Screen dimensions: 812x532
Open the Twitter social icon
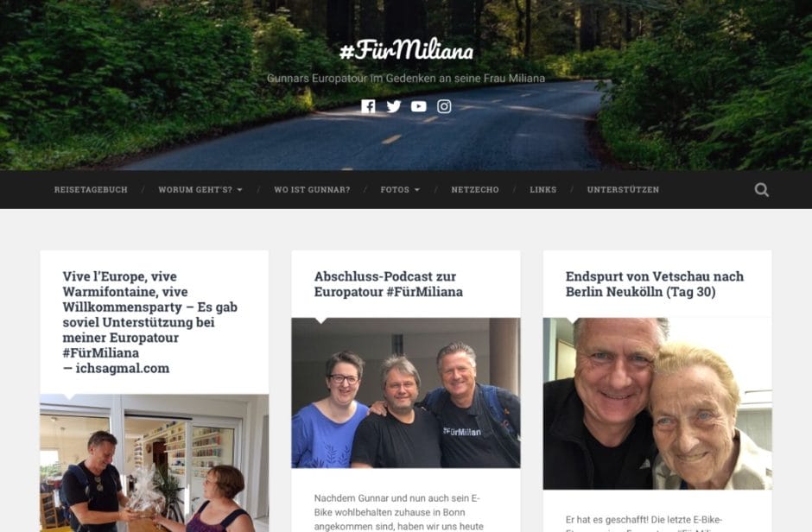pyautogui.click(x=394, y=106)
